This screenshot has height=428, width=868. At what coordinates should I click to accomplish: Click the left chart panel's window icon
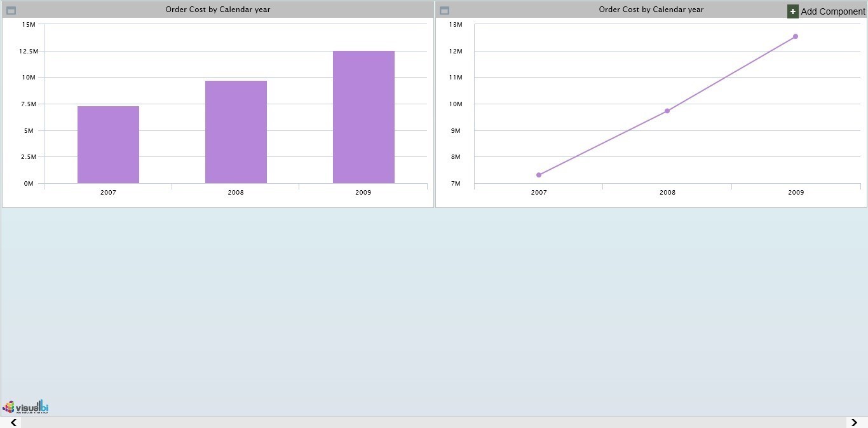pyautogui.click(x=11, y=10)
